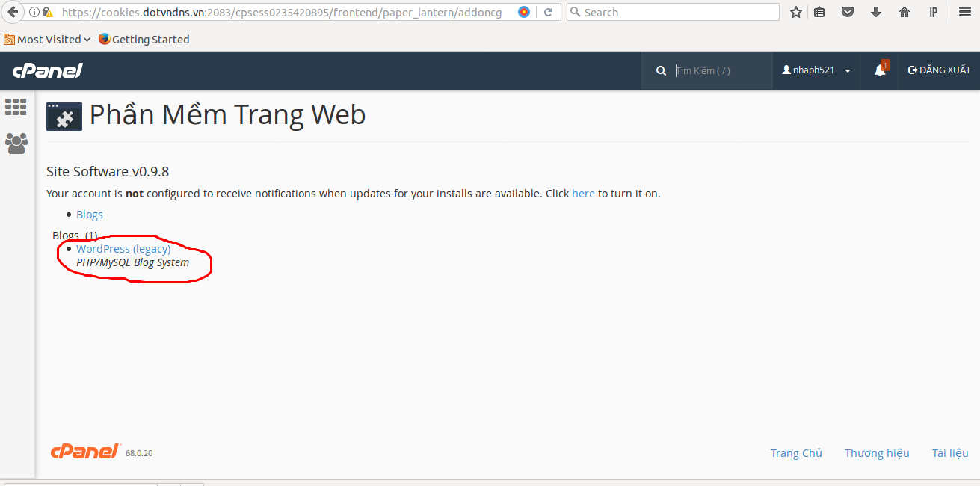Viewport: 980px width, 486px height.
Task: Click cPanel footer logo
Action: coord(85,451)
